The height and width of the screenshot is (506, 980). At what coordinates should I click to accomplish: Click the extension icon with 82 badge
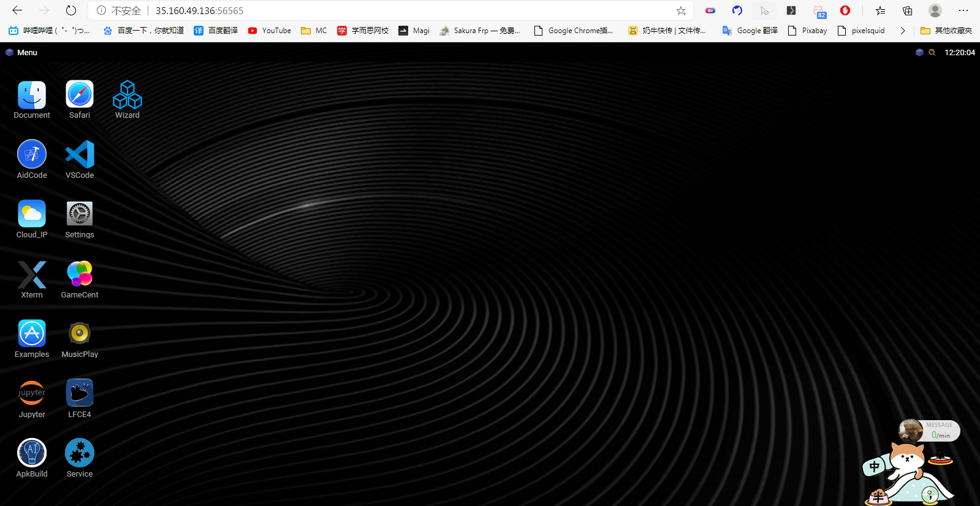point(819,11)
